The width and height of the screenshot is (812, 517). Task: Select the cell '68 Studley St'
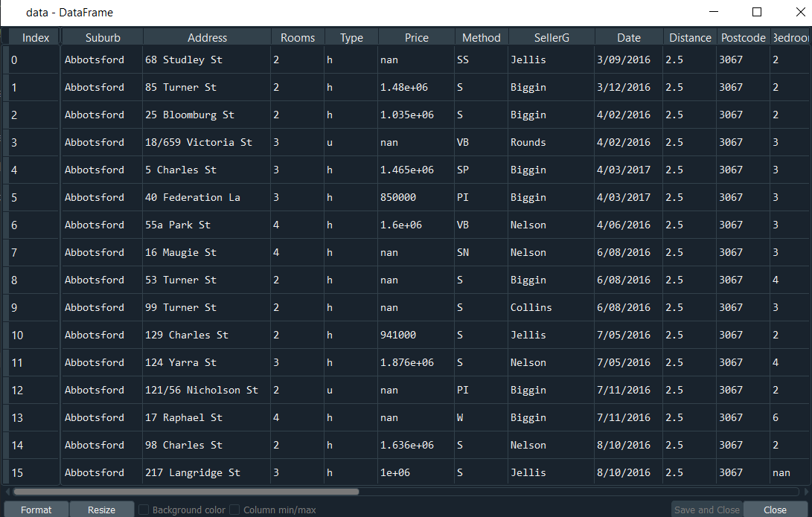(207, 60)
